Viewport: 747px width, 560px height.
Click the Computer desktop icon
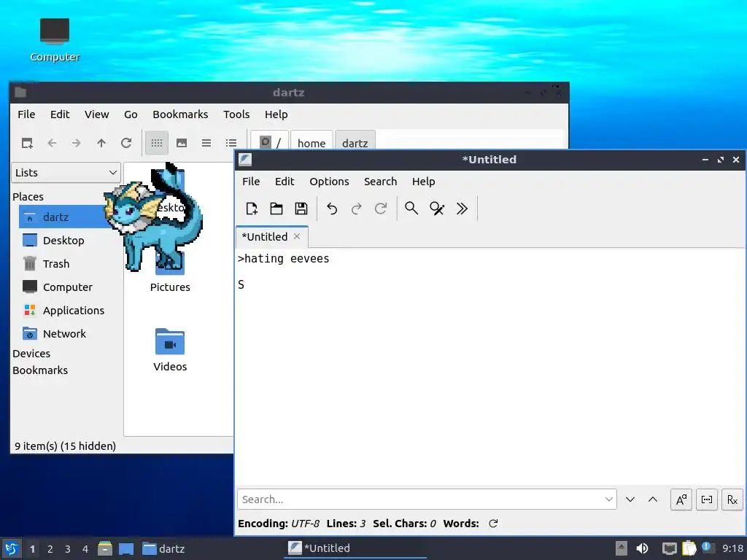coord(55,40)
